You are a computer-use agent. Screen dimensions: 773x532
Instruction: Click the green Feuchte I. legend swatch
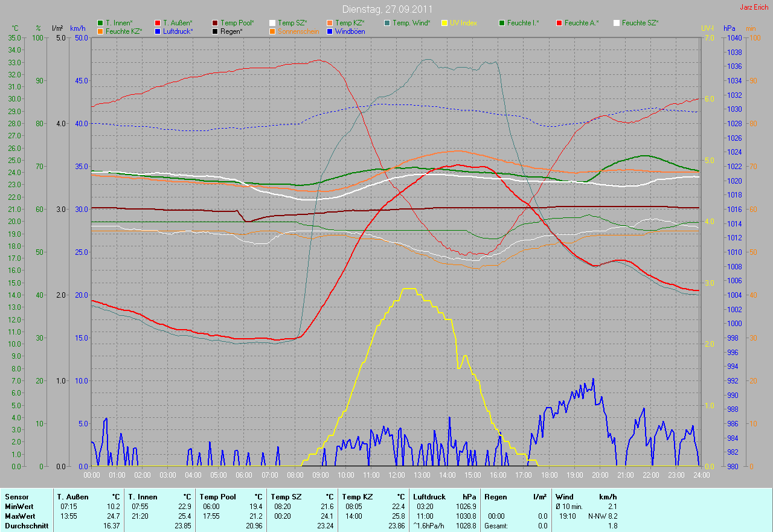[502, 23]
